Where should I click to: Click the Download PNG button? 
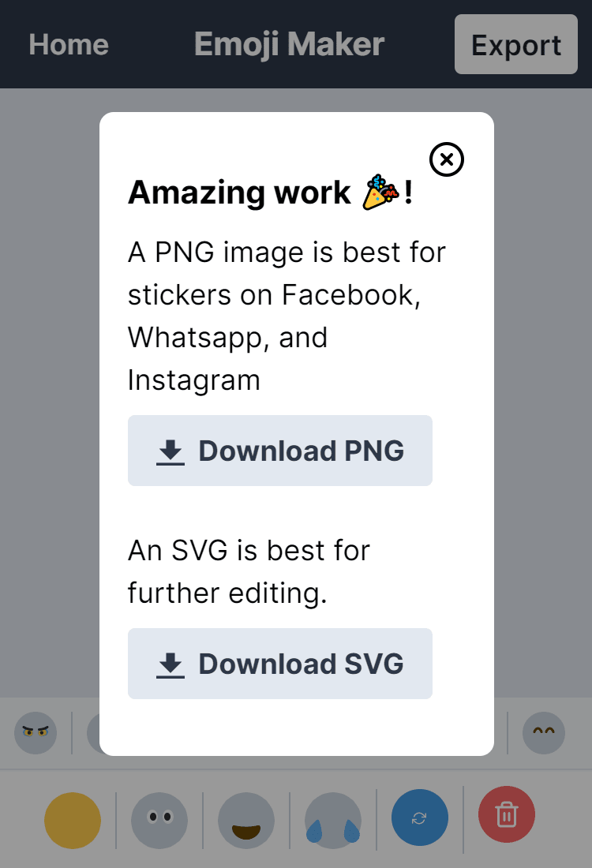[x=280, y=451]
